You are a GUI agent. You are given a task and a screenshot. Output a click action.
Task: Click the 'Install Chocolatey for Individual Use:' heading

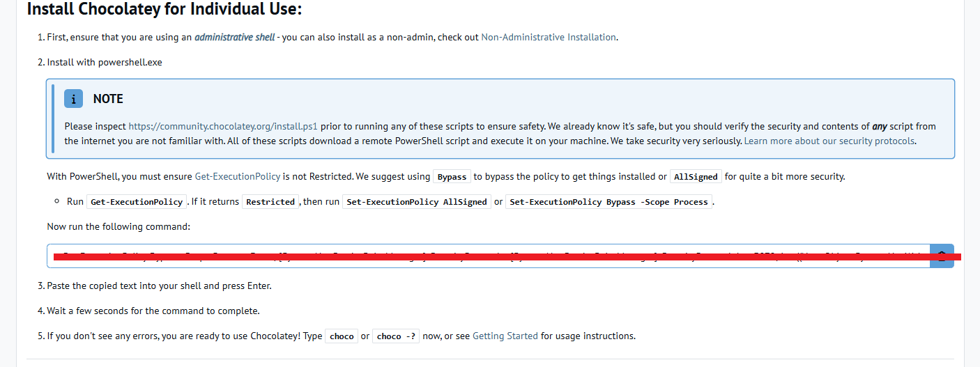pos(164,10)
